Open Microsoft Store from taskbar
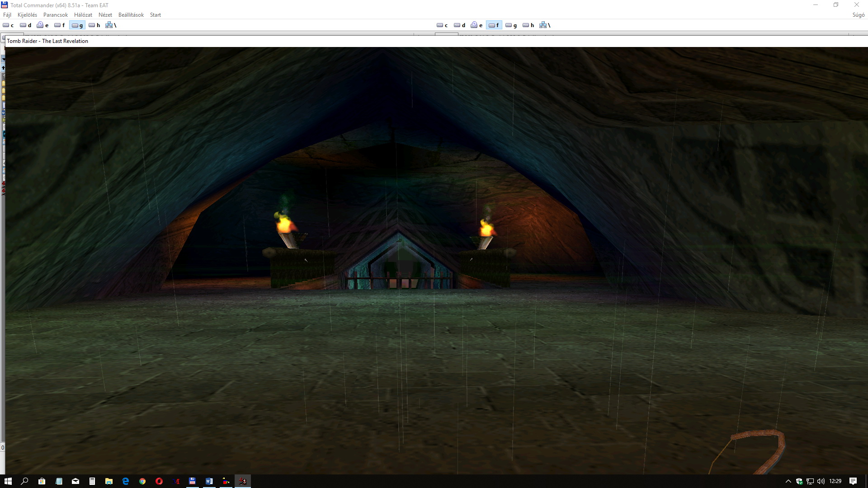This screenshot has width=868, height=488. tap(42, 481)
